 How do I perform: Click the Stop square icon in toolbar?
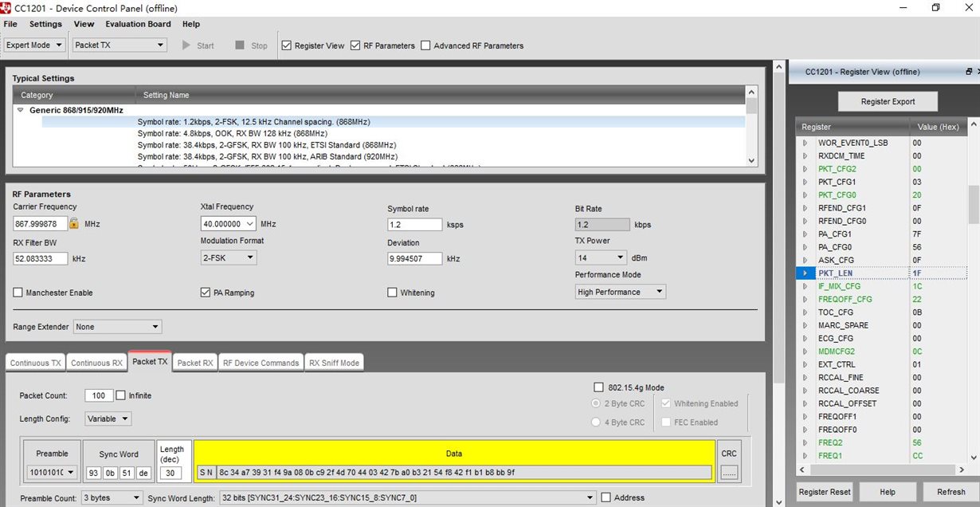[x=240, y=45]
